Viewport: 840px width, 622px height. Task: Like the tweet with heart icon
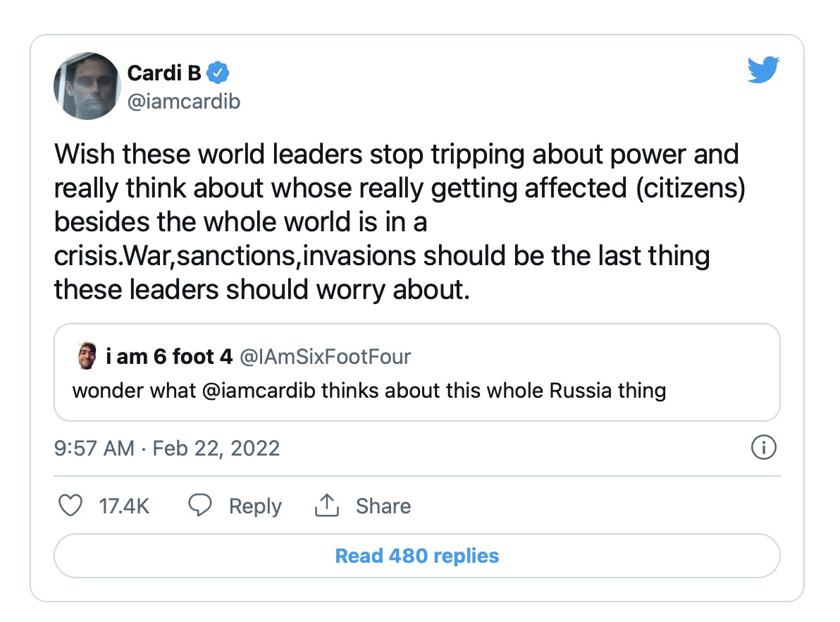click(70, 505)
